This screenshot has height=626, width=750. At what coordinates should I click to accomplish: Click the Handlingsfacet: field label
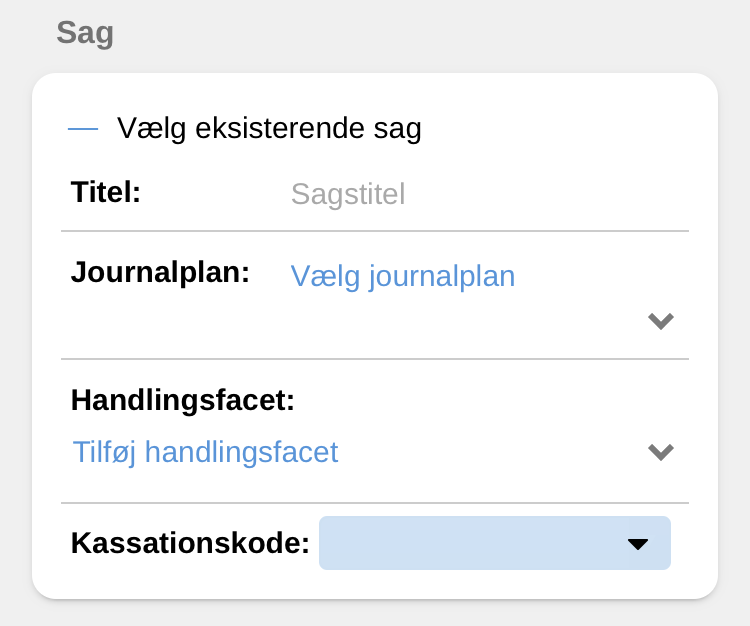point(183,401)
